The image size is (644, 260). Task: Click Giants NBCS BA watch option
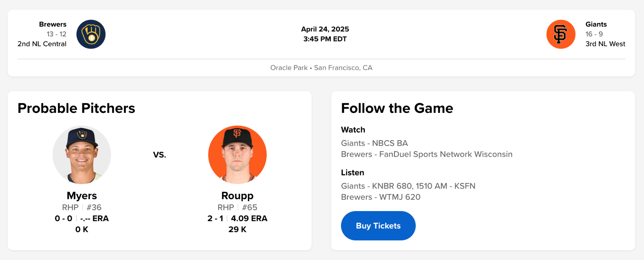pos(374,143)
